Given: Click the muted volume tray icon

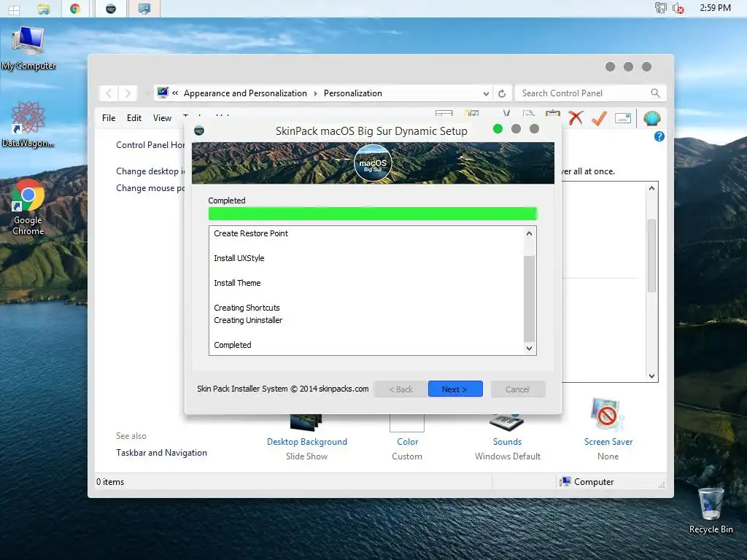Looking at the screenshot, I should [678, 8].
